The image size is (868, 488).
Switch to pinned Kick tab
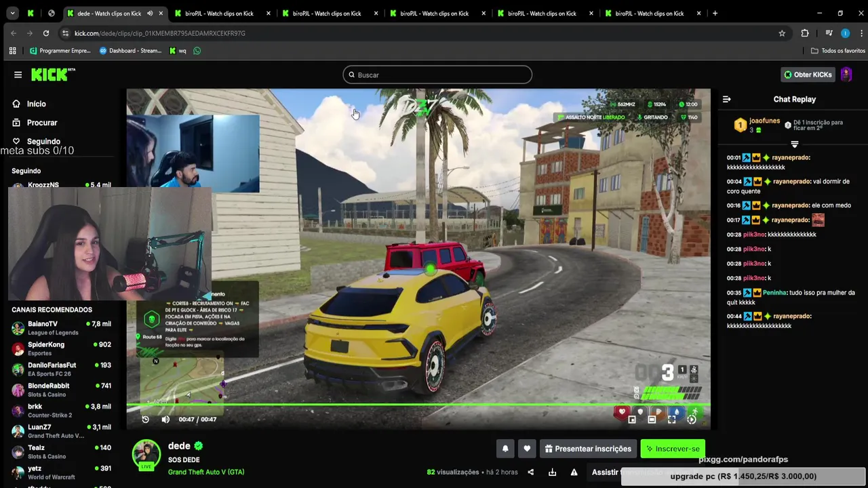pyautogui.click(x=31, y=13)
